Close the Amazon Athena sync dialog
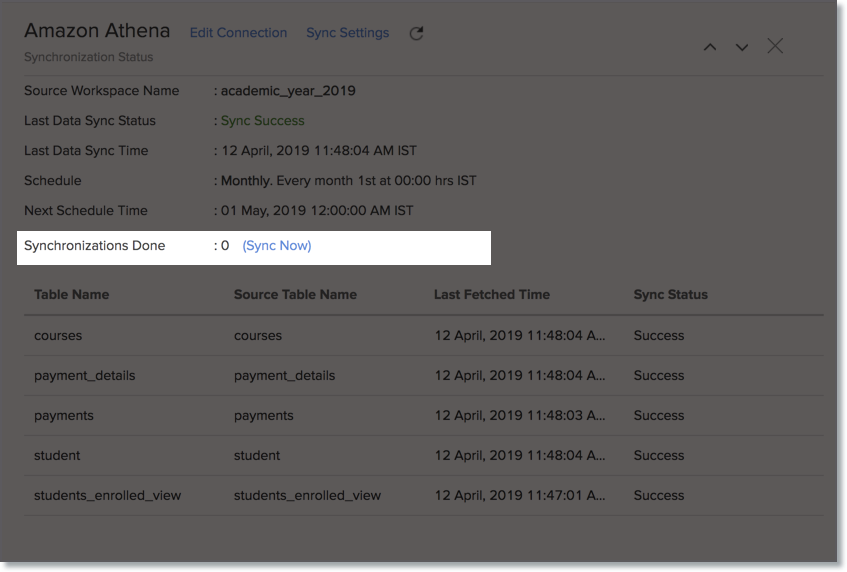Image resolution: width=847 pixels, height=572 pixels. (x=775, y=46)
